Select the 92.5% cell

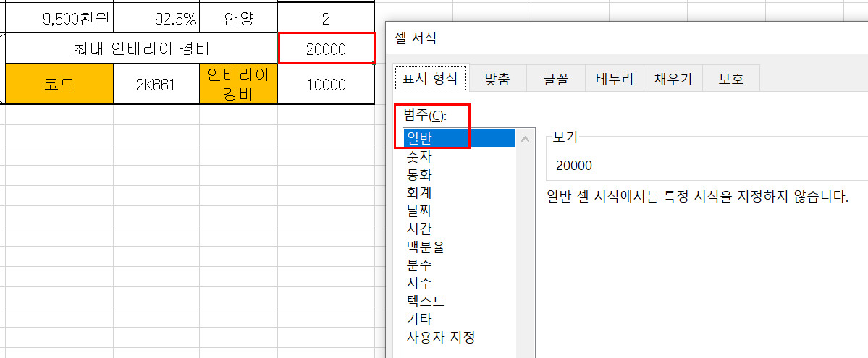[156, 18]
